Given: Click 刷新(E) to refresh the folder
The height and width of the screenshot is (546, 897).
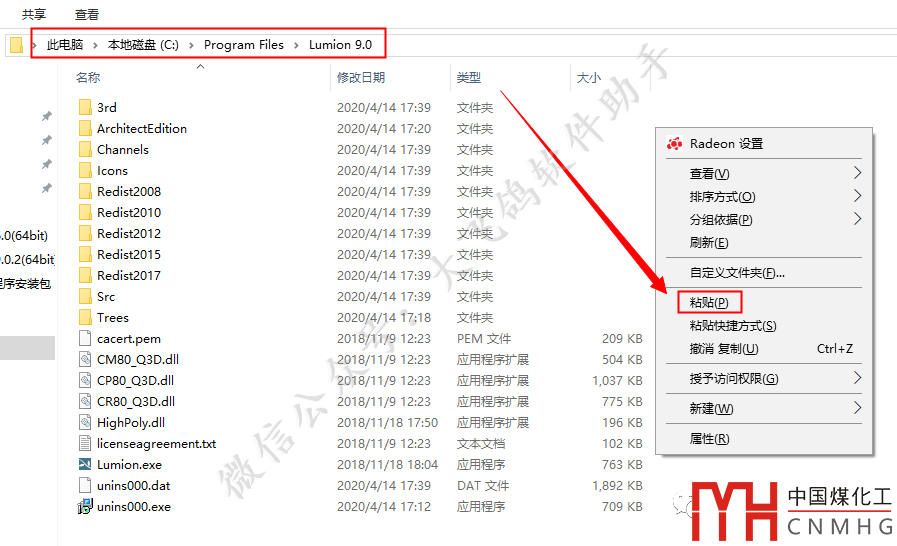Looking at the screenshot, I should tap(708, 243).
